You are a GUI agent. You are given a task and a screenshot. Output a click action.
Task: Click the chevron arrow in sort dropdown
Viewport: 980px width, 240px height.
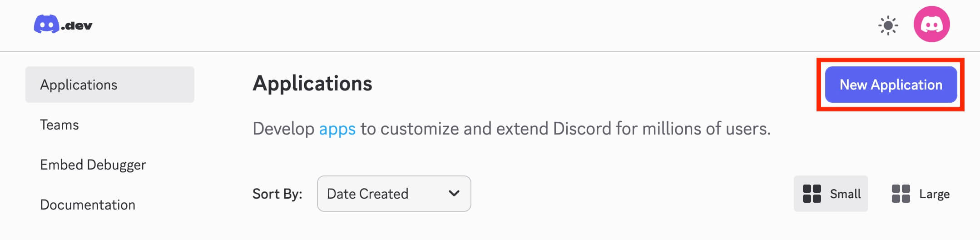[454, 194]
